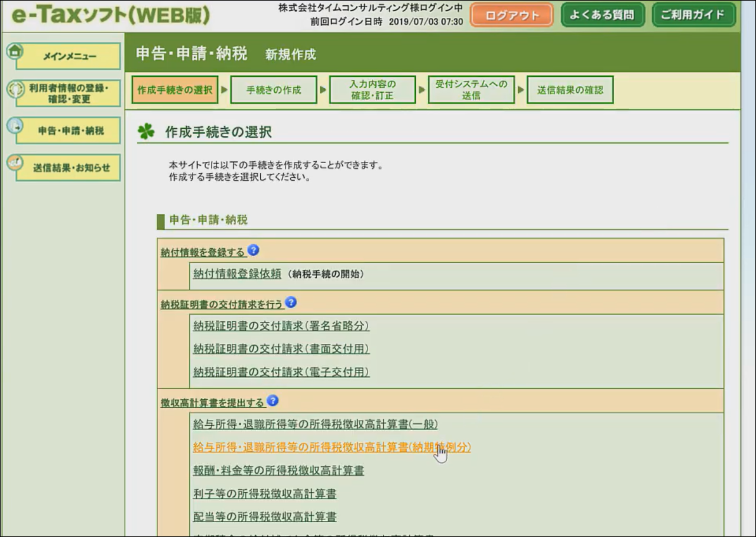756x537 pixels.
Task: Select the 受付システムへの送信 step
Action: [471, 90]
